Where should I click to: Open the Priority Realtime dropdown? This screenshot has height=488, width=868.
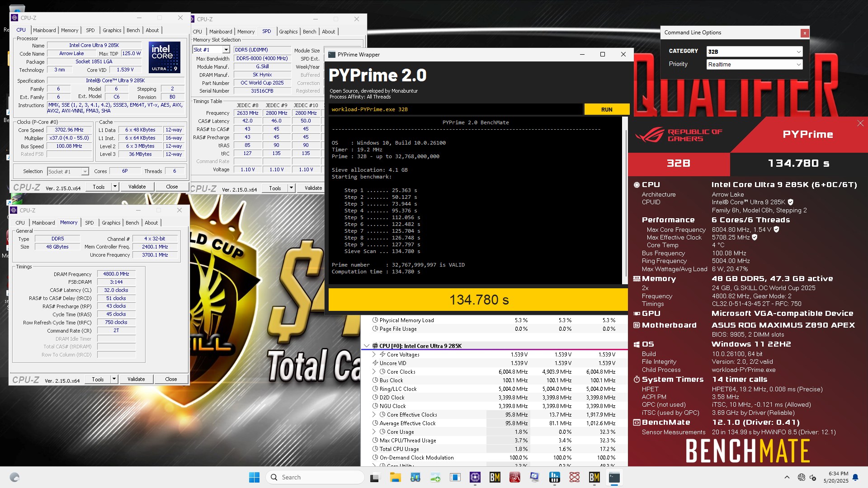[754, 64]
